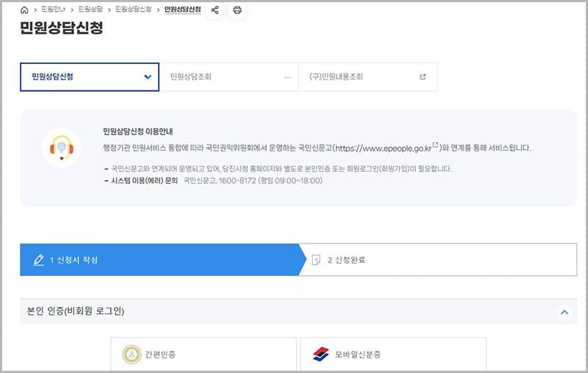This screenshot has height=373, width=588.
Task: Expand the 민원상담조회 tab dash marker
Action: 287,77
